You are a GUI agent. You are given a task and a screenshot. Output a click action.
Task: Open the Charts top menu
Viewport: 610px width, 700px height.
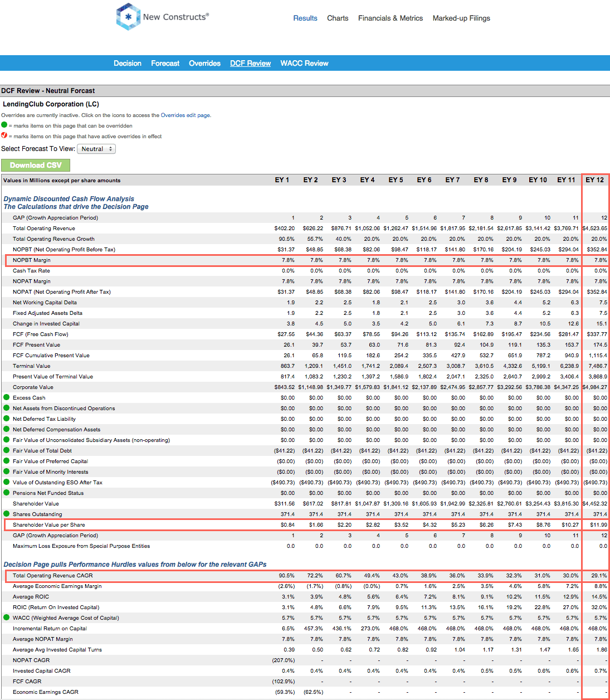[338, 18]
